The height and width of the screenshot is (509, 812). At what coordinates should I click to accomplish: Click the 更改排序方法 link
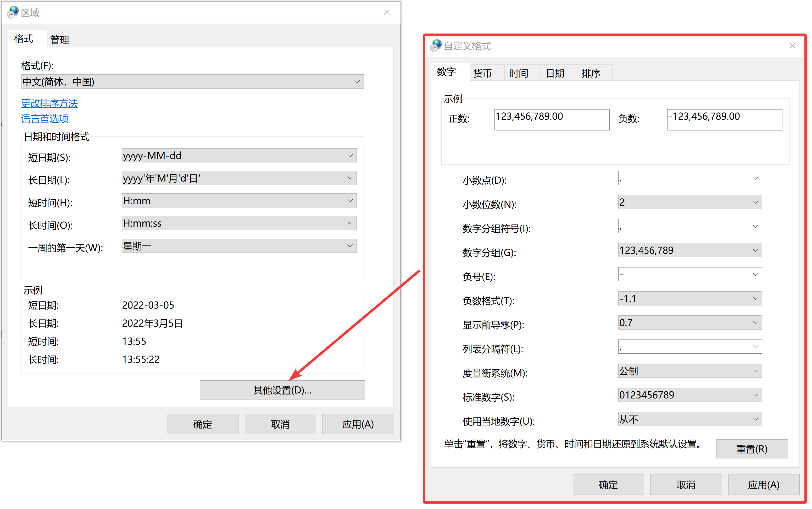click(49, 103)
